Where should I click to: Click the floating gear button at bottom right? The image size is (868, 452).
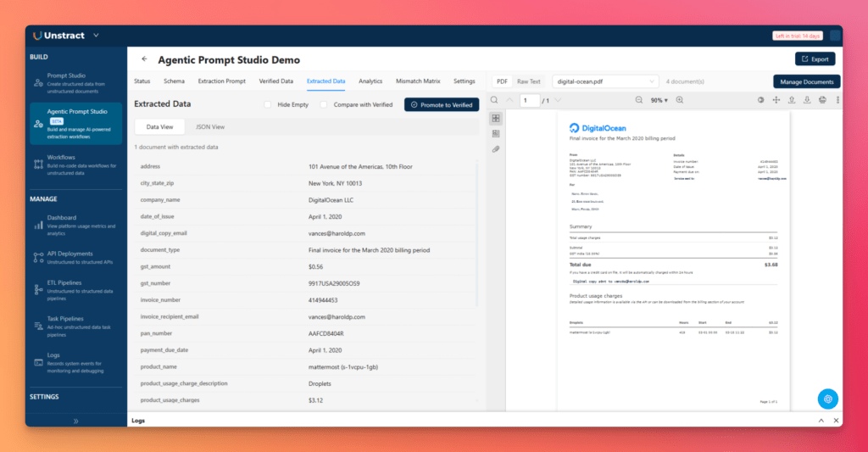coord(828,399)
